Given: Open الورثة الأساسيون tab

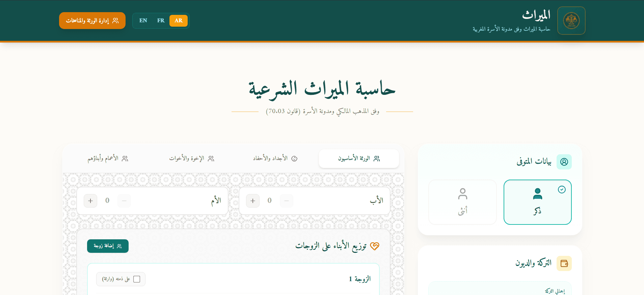Looking at the screenshot, I should [359, 158].
